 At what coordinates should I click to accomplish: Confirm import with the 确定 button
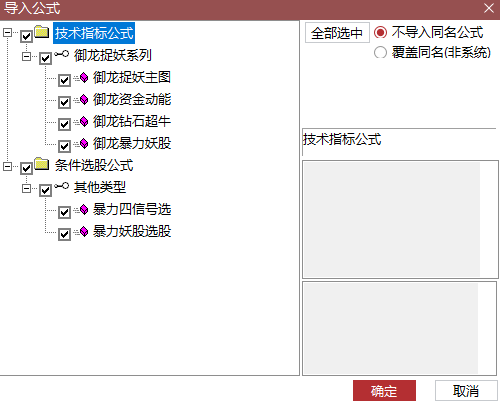(x=384, y=390)
